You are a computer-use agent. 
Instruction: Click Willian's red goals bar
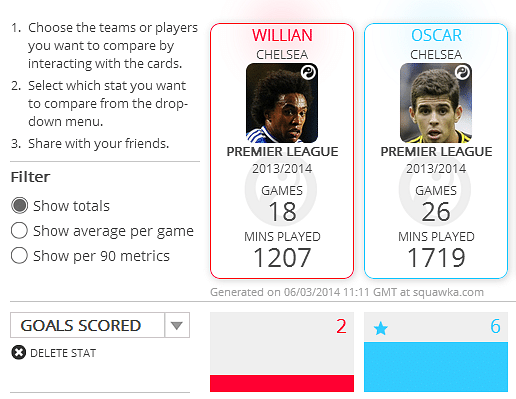coord(282,383)
